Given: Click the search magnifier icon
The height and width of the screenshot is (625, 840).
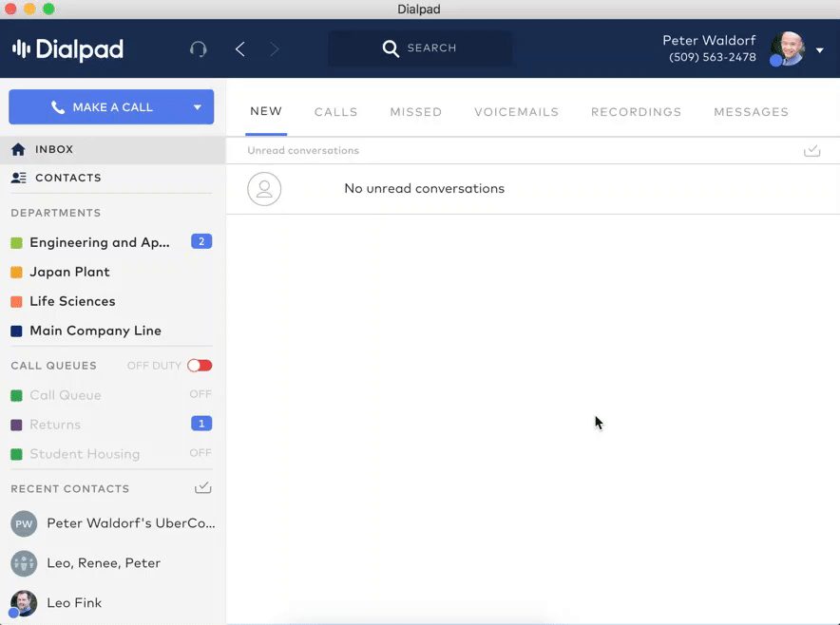Looking at the screenshot, I should 391,48.
